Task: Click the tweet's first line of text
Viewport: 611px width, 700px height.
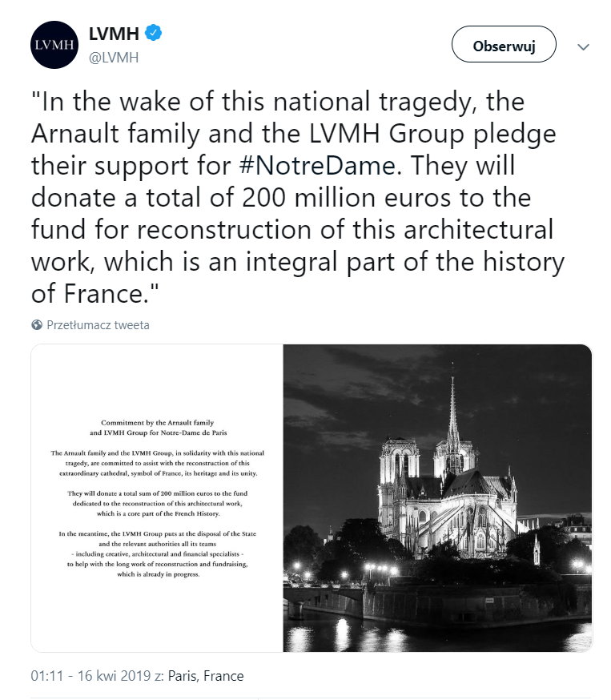Action: coord(276,102)
